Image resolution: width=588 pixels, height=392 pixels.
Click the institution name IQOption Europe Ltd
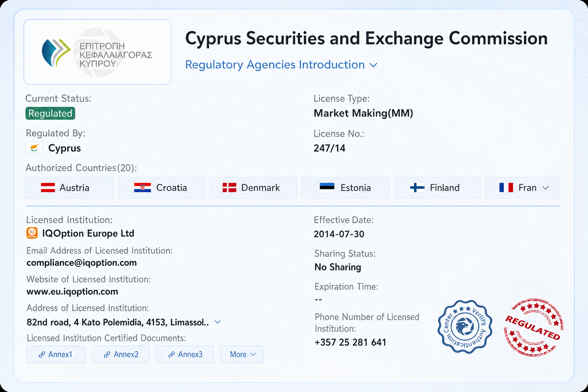(88, 233)
